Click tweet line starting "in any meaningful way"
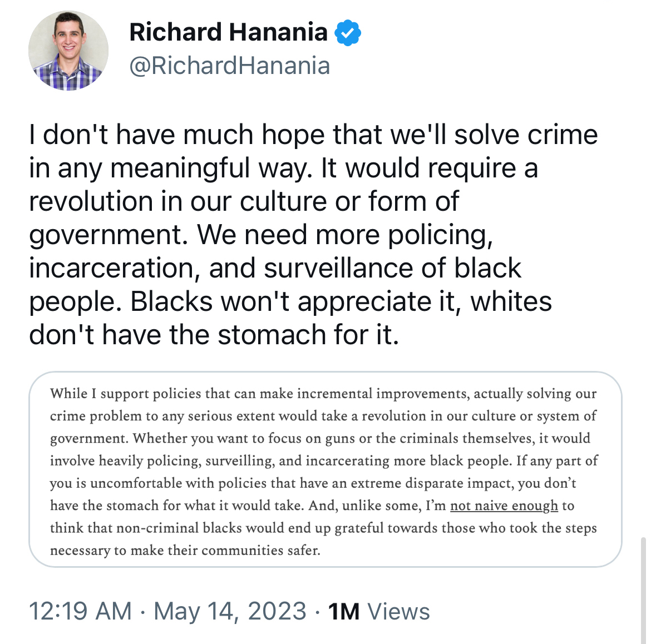Viewport: 651px width, 644px height. [x=283, y=168]
